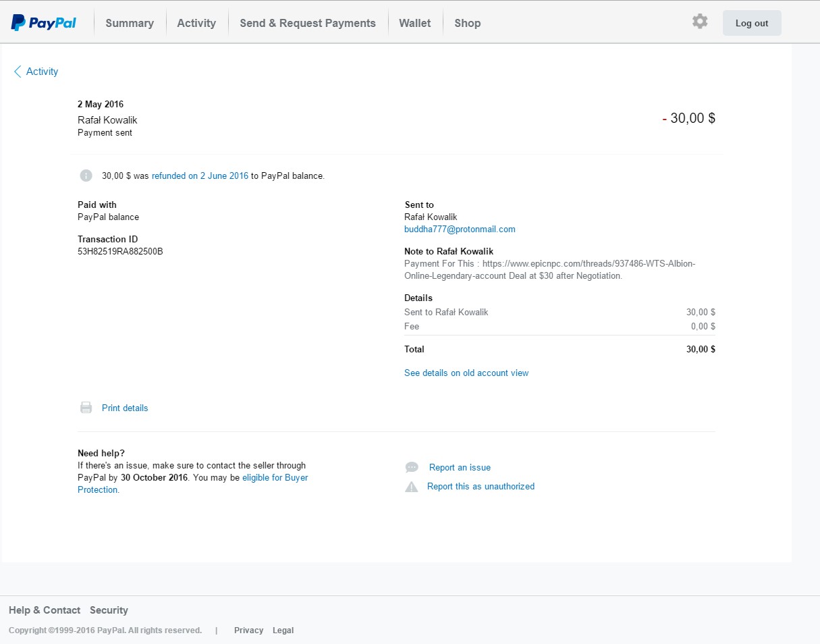Click the buddha777@protonmail.com email link
Image resolution: width=820 pixels, height=644 pixels.
tap(460, 230)
